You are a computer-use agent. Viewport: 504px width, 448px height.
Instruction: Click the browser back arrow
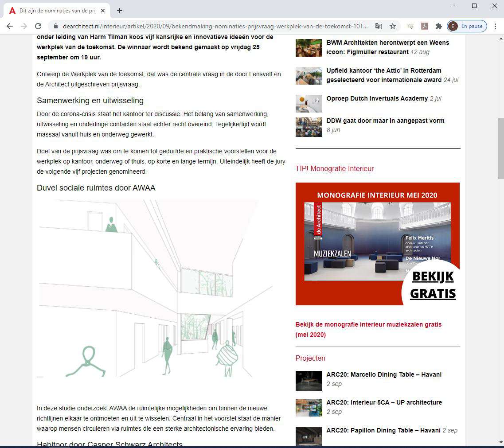tap(10, 26)
